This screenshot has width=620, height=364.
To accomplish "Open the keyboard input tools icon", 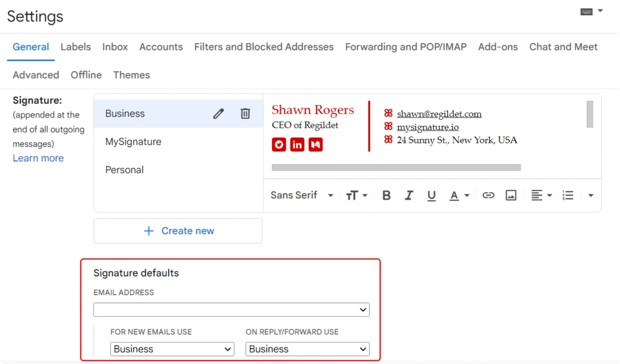I will coord(586,12).
